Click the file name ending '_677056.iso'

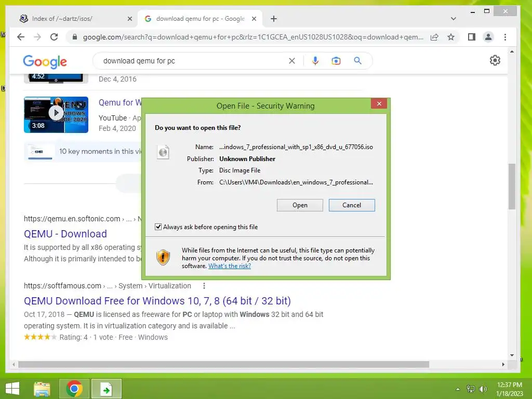[296, 147]
